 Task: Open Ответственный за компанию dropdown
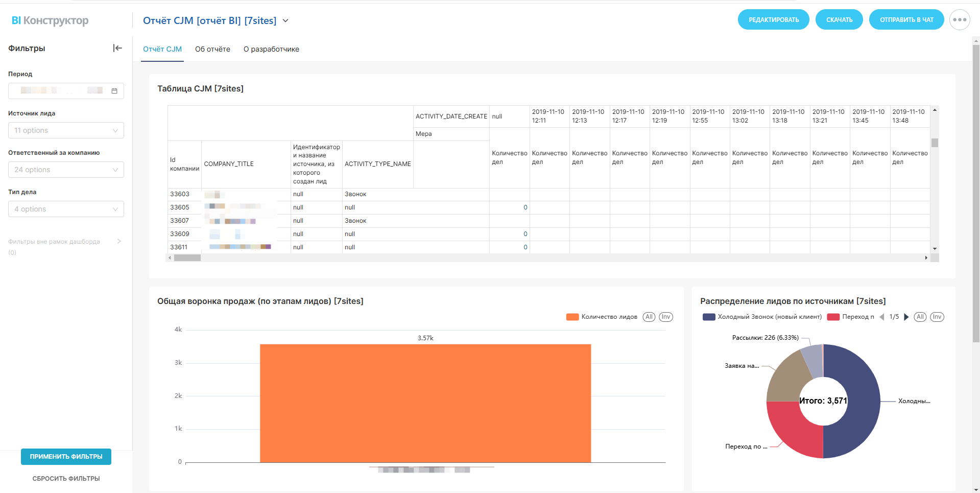[x=66, y=170]
